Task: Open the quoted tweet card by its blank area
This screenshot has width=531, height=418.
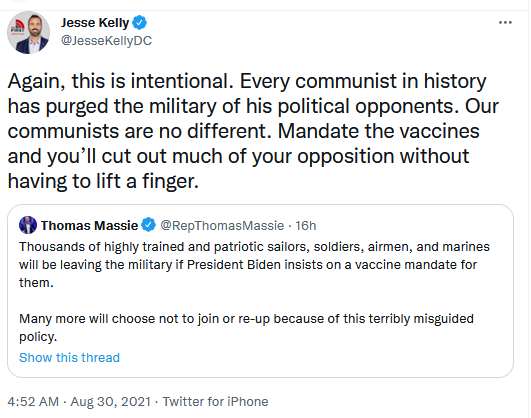Action: 305,359
